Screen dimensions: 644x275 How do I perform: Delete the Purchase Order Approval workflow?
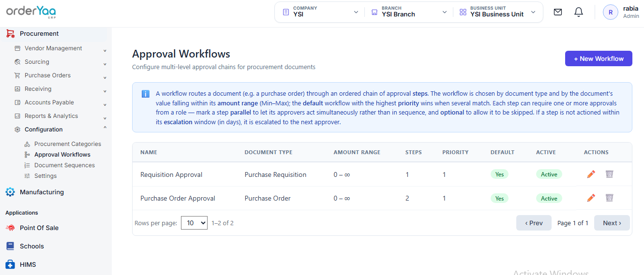coord(609,198)
